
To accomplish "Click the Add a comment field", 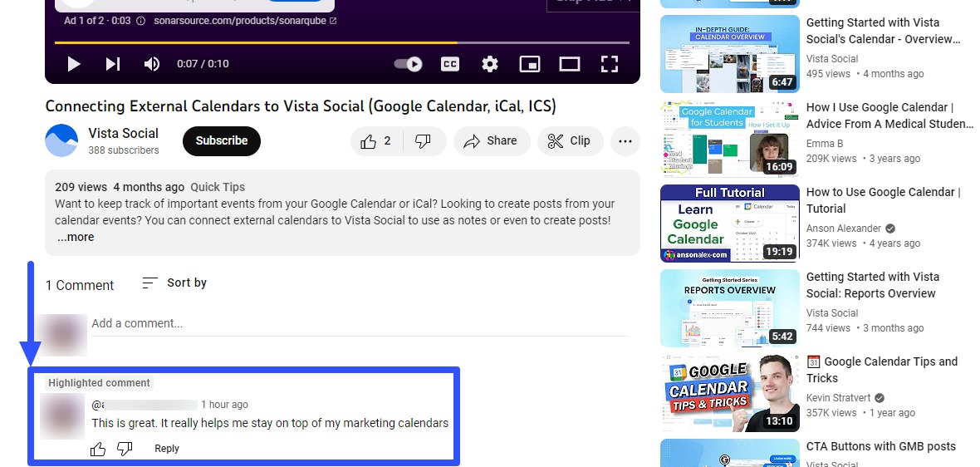I will (357, 323).
